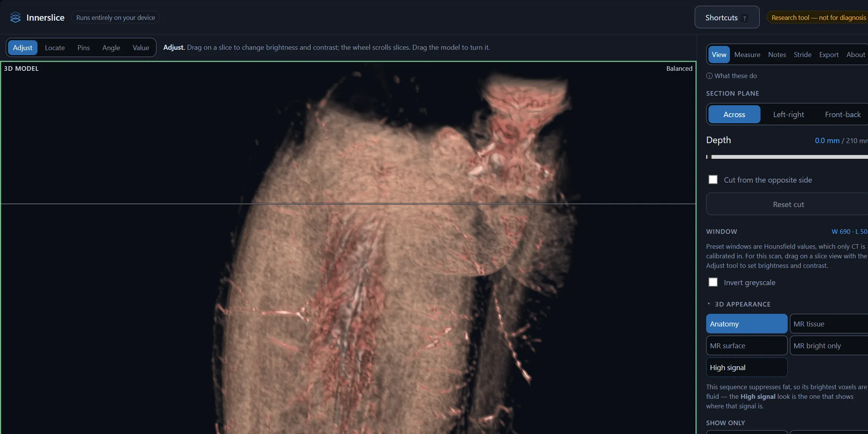Open the Notes tab
Screen dimensions: 868x434
pos(777,54)
